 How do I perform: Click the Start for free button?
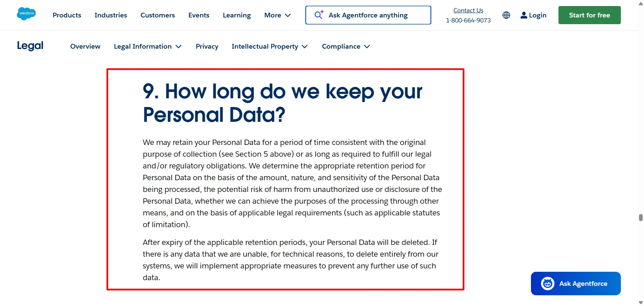tap(589, 15)
